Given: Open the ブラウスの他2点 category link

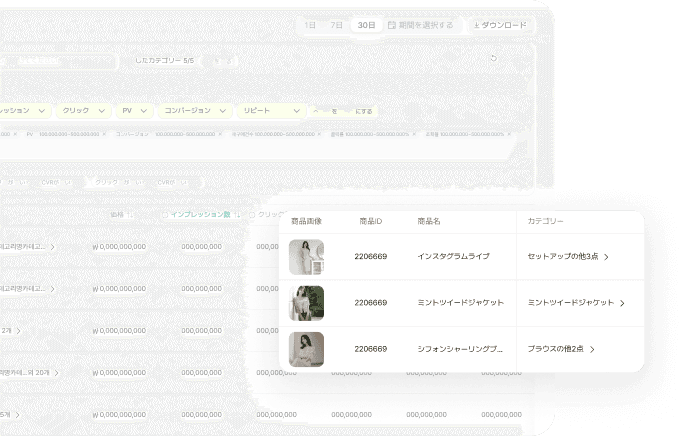Looking at the screenshot, I should click(x=561, y=349).
